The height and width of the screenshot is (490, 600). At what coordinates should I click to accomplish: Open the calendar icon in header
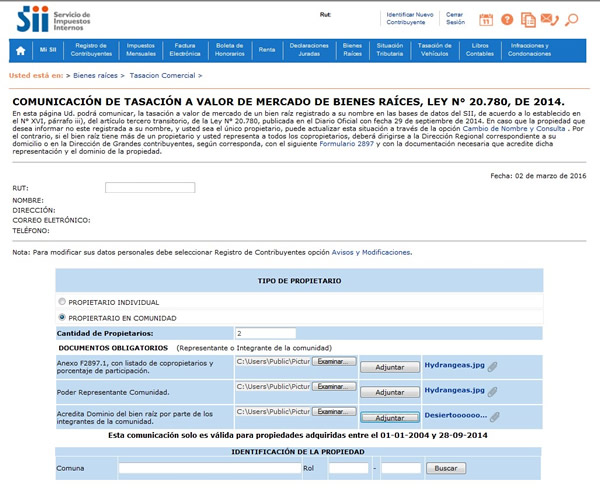(486, 19)
